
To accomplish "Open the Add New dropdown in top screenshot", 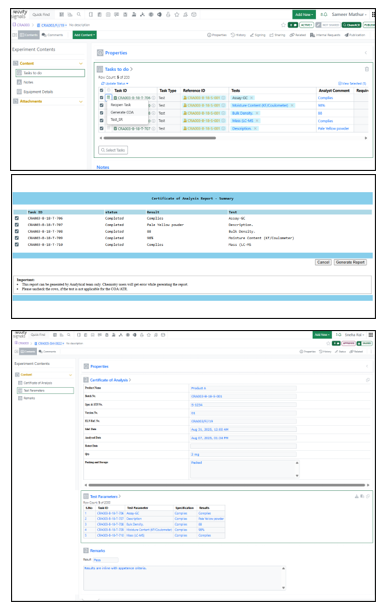I will pos(304,14).
